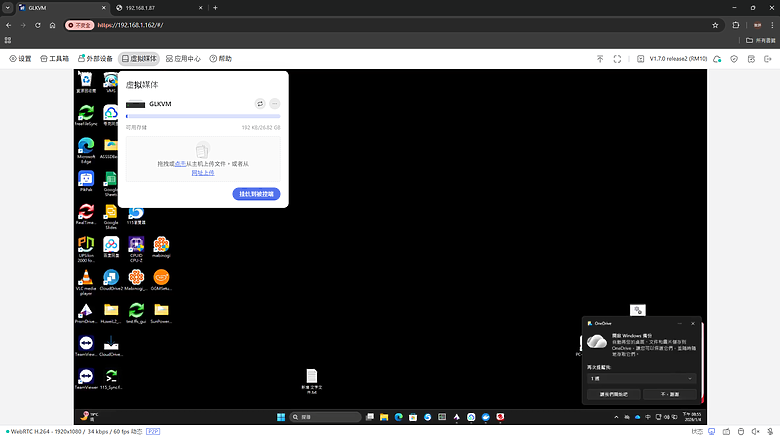Select the Google Slides desktop shortcut

(111, 217)
